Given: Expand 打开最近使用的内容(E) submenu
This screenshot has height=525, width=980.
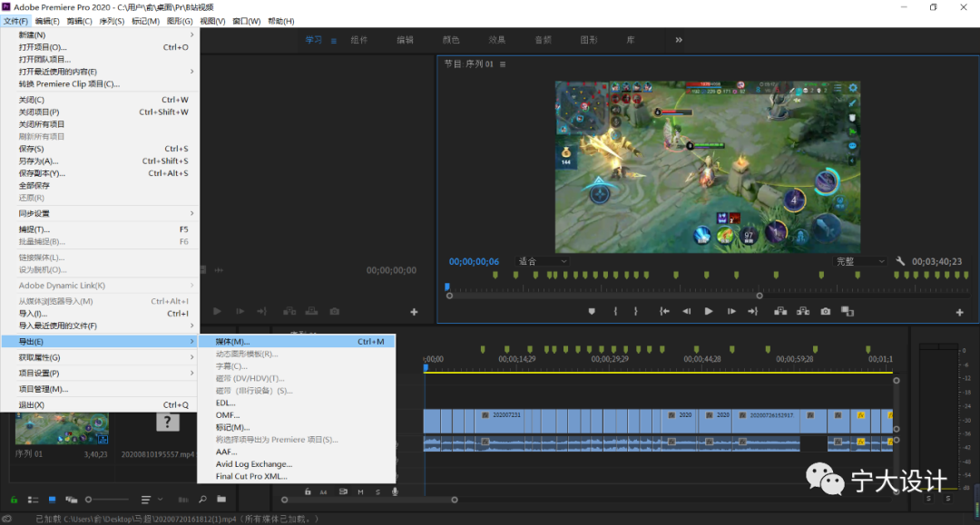Looking at the screenshot, I should [x=100, y=72].
